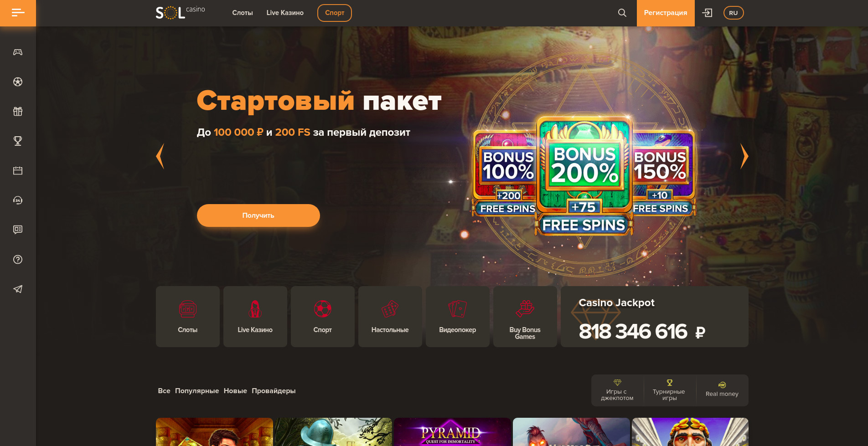Toggle the Турнирные игры filter
868x446 pixels.
[x=669, y=390]
